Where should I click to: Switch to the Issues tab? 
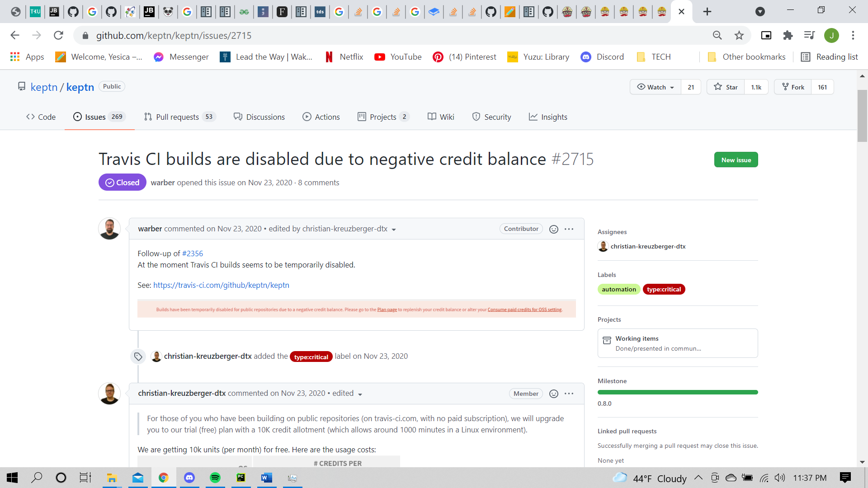[99, 117]
